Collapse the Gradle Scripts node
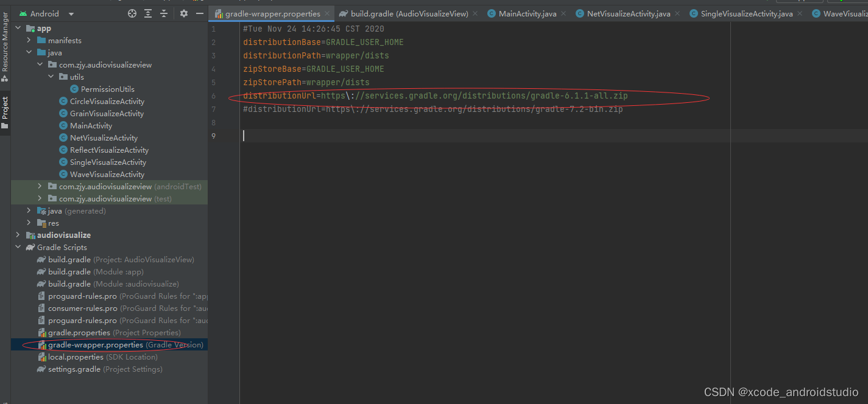868x404 pixels. tap(18, 247)
